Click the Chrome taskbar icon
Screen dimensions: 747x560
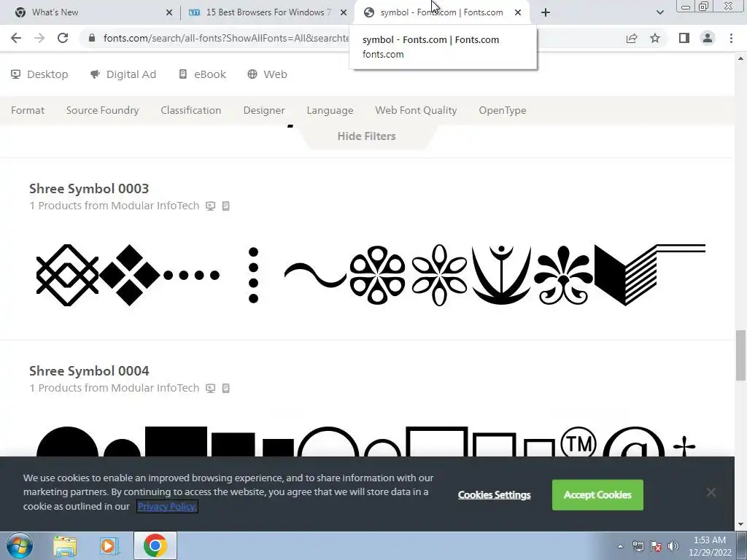(155, 545)
